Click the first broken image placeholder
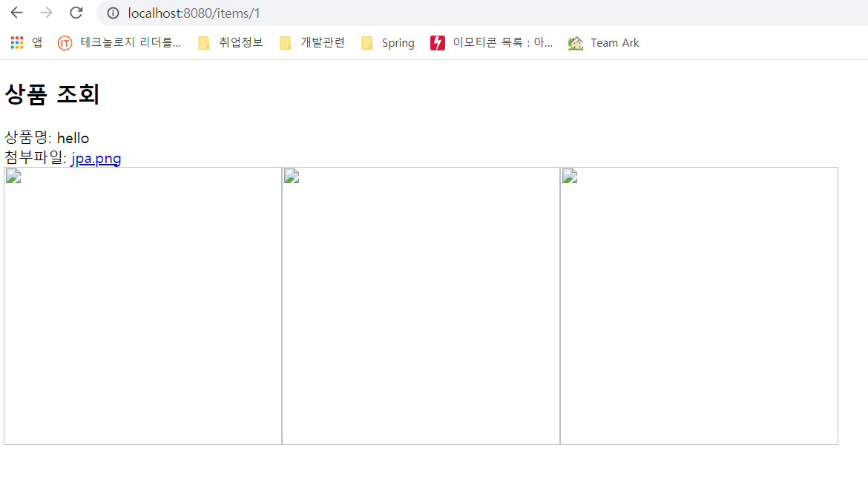The width and height of the screenshot is (868, 491). (x=143, y=306)
